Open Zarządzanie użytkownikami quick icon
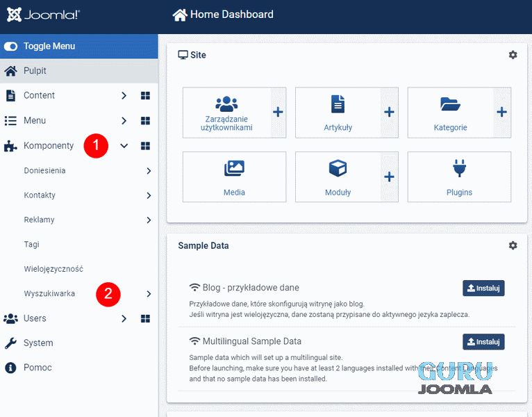532x417 pixels. (226, 113)
